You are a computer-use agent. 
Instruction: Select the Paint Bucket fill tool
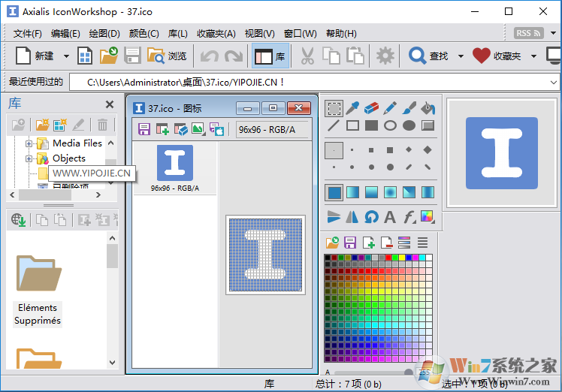[428, 109]
